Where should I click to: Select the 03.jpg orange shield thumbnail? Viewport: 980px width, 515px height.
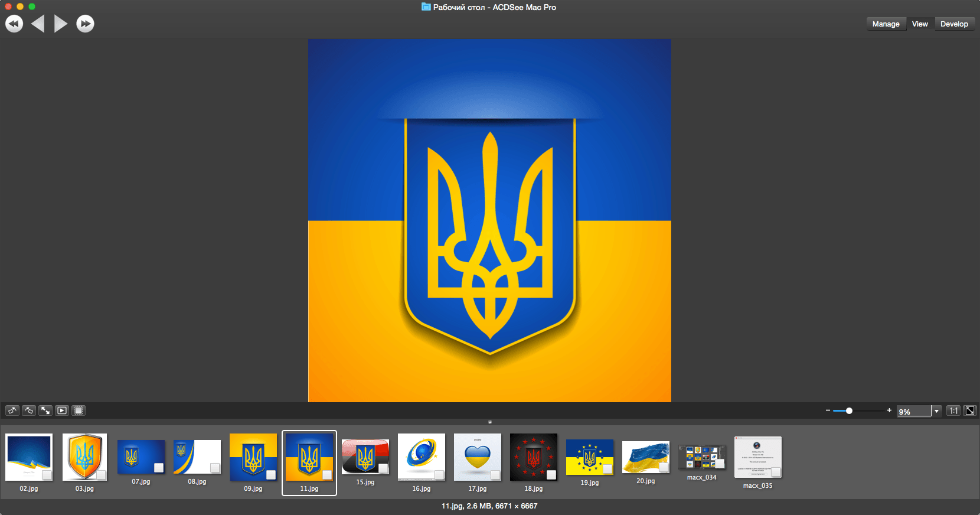[x=85, y=457]
